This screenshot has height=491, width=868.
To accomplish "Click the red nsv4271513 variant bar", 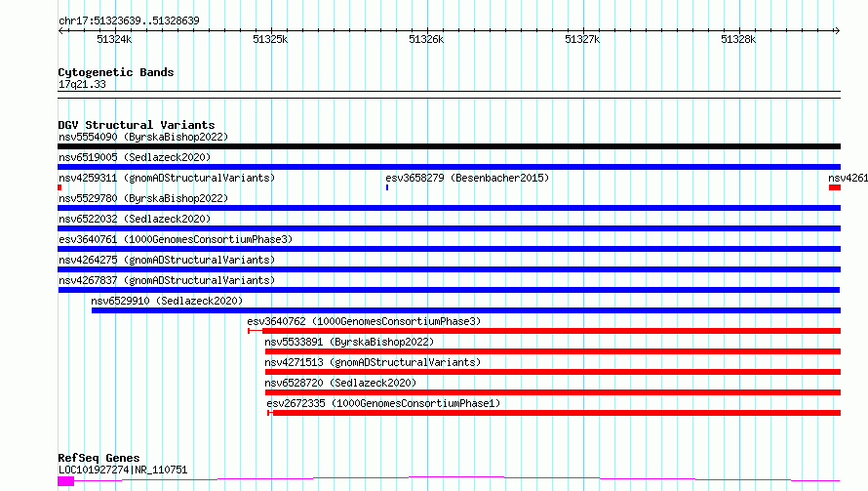I will pyautogui.click(x=553, y=372).
